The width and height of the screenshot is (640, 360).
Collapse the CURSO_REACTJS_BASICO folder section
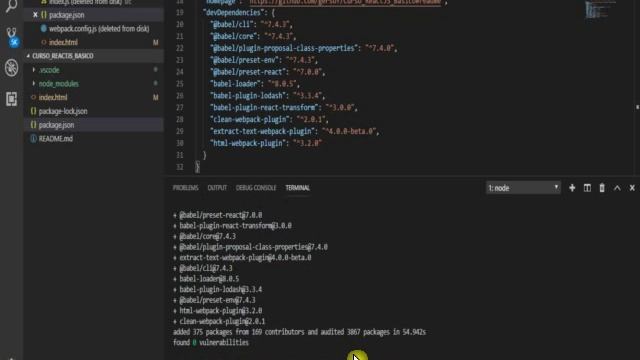[93, 56]
